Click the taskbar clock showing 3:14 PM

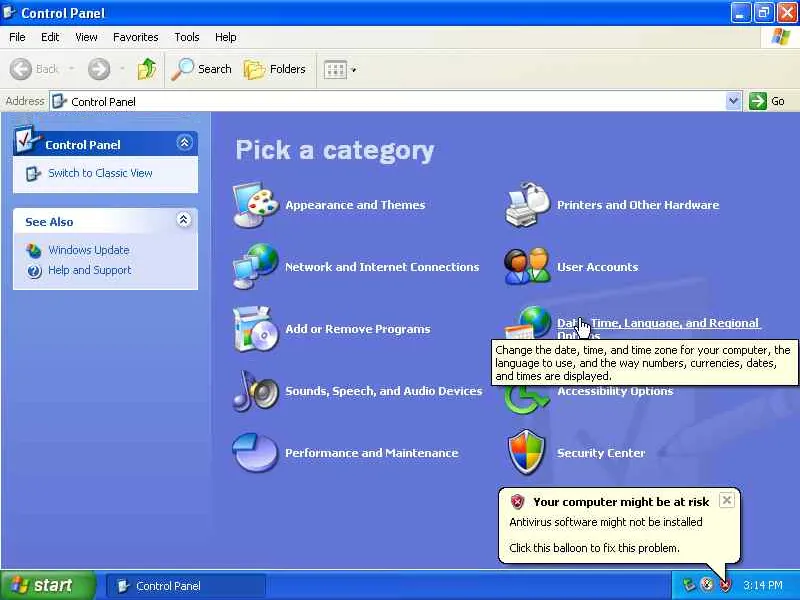coord(762,585)
